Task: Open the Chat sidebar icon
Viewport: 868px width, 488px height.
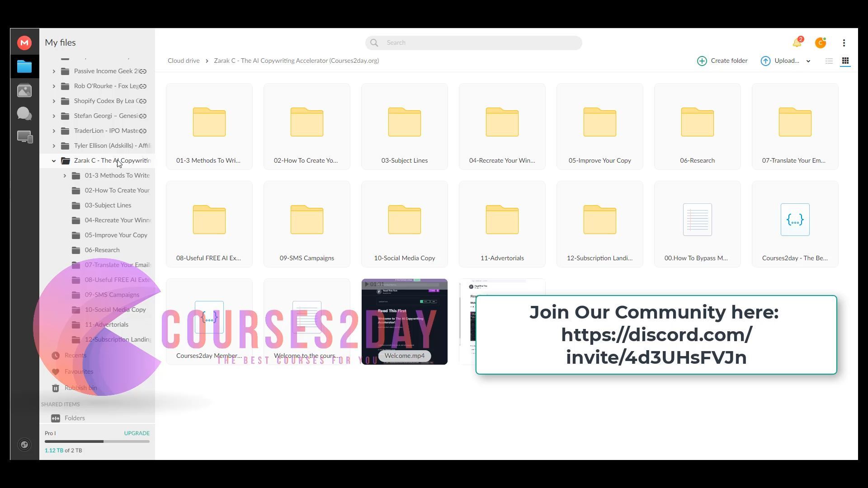Action: 24,113
